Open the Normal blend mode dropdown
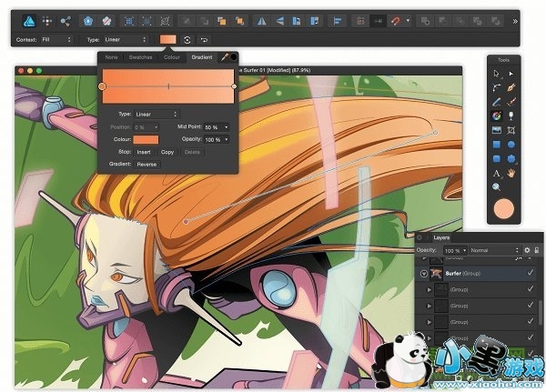Image resolution: width=546 pixels, height=392 pixels. [x=492, y=249]
